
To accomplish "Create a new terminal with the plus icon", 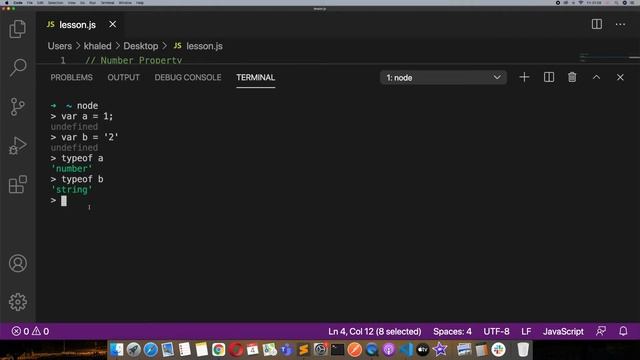I will coord(524,77).
